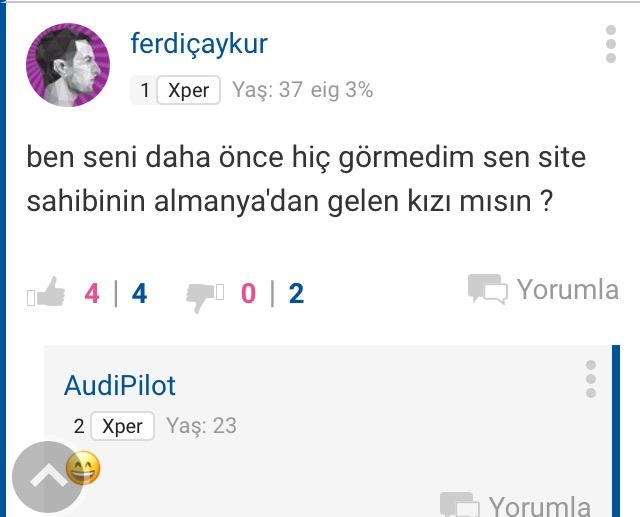Tap the scroll-to-top arrow button

pyautogui.click(x=48, y=477)
